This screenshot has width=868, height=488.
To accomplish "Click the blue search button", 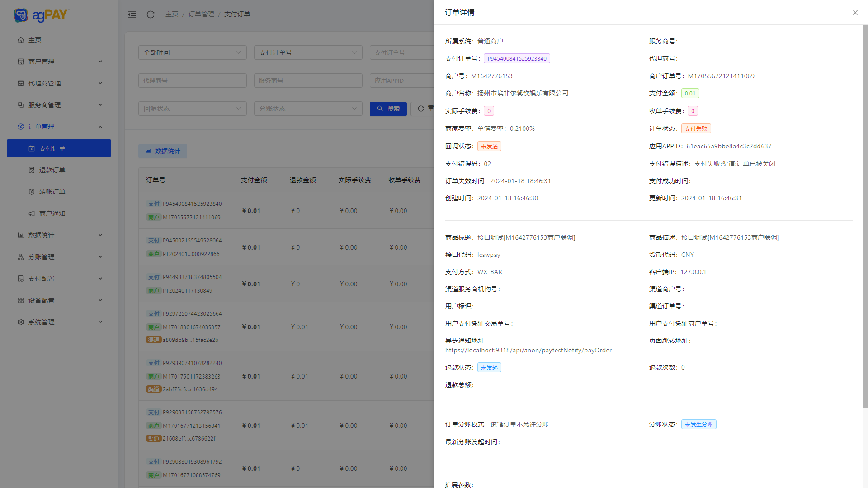I will coord(388,109).
